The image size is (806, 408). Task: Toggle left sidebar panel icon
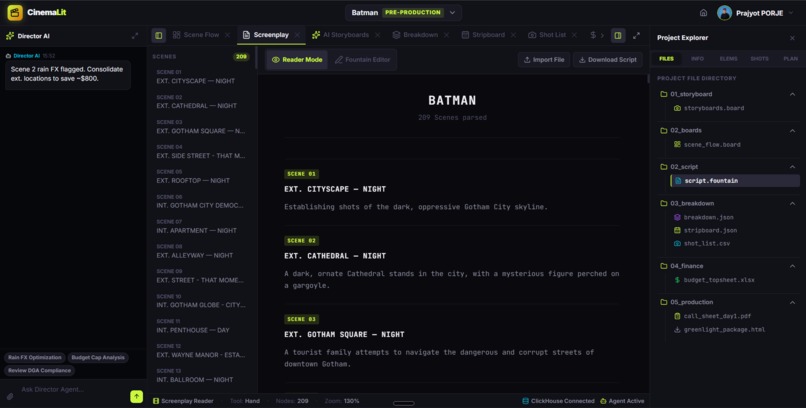coord(159,35)
